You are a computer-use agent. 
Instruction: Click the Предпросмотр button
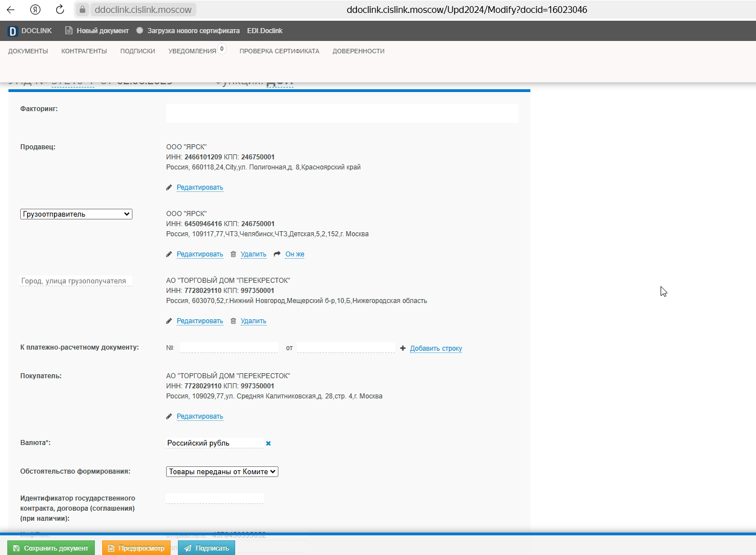pos(136,548)
